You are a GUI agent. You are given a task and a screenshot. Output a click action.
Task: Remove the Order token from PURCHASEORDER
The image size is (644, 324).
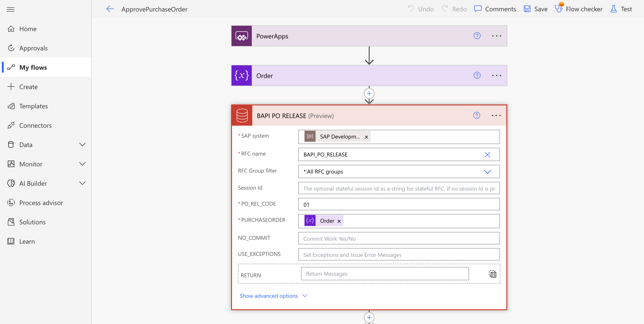point(339,221)
